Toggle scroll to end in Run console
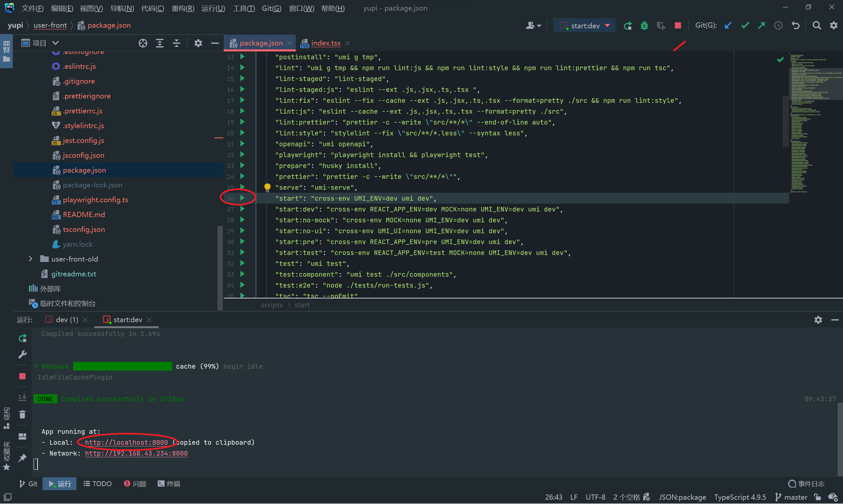 (22, 397)
